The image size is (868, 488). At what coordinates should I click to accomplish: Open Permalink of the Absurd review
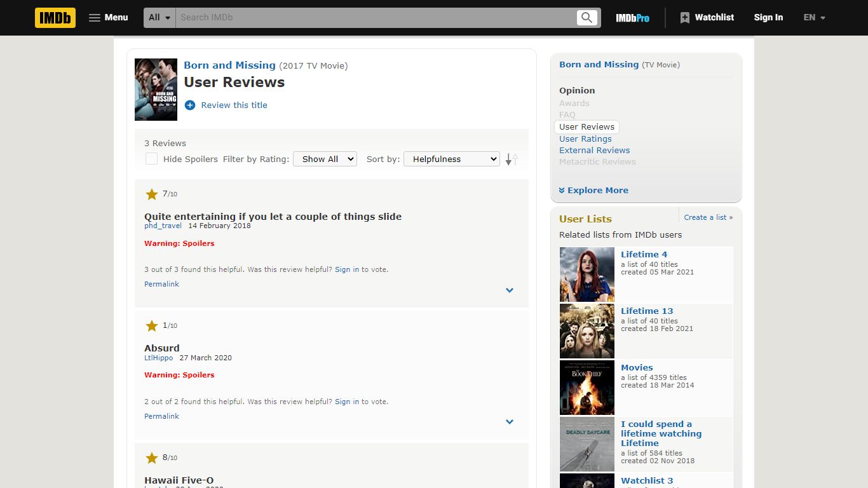tap(161, 416)
